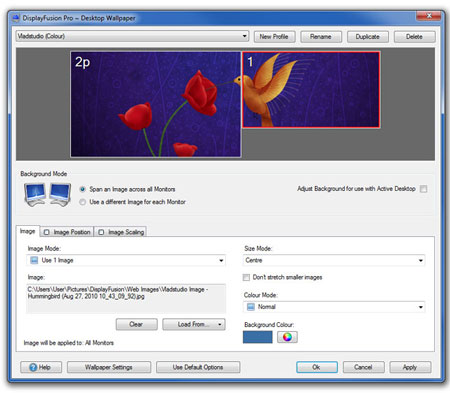Viewport: 450px width, 393px height.
Task: Clear the selected image
Action: click(137, 324)
